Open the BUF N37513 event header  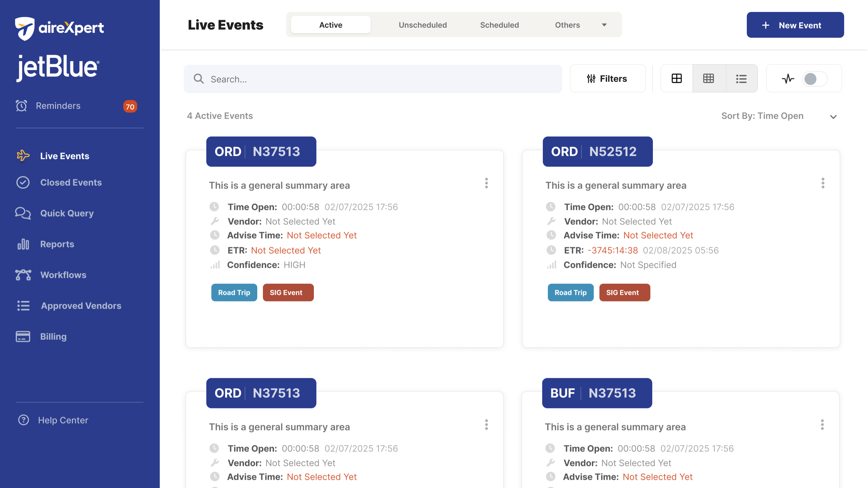pyautogui.click(x=597, y=393)
